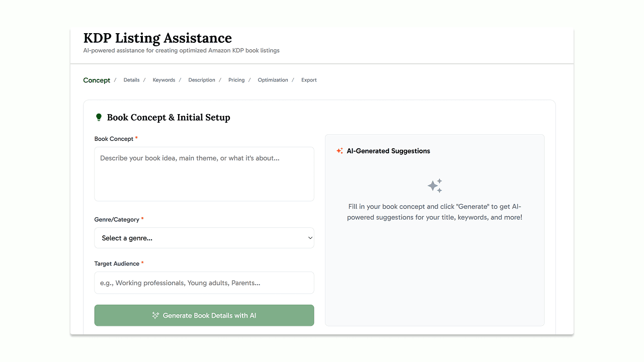The width and height of the screenshot is (644, 362).
Task: Click the suggestions helper text message
Action: (435, 212)
